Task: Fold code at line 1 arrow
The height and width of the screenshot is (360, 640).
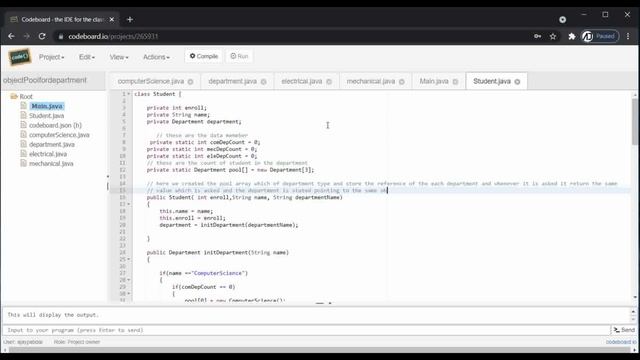Action: pos(129,94)
